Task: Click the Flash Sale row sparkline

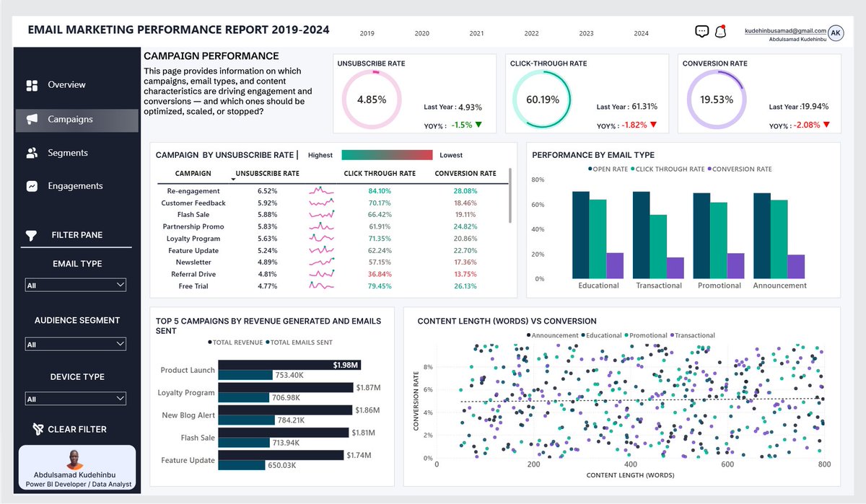Action: pyautogui.click(x=322, y=215)
